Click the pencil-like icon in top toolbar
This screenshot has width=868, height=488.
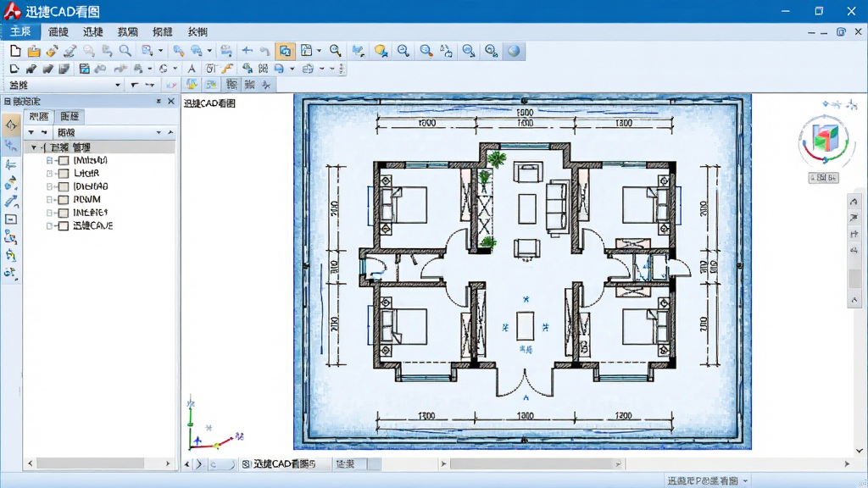(x=70, y=51)
